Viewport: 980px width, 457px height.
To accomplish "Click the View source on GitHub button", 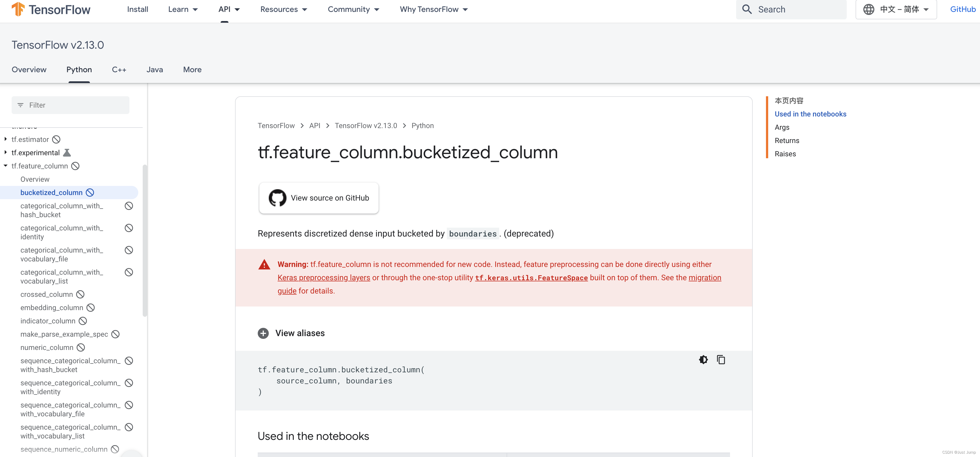I will pyautogui.click(x=319, y=198).
